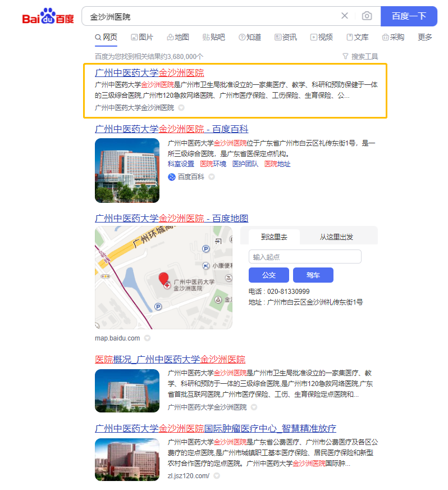448x490 pixels.
Task: Open the 资讯 tab
Action: click(x=286, y=37)
